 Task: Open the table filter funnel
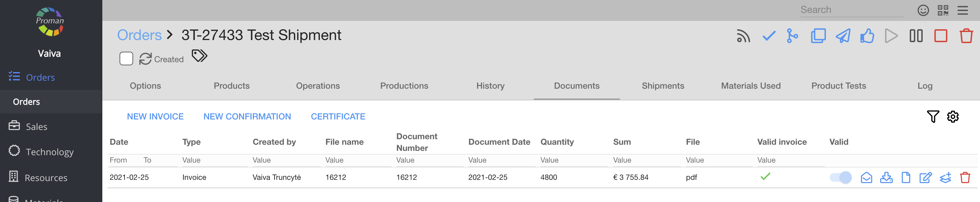click(x=933, y=116)
